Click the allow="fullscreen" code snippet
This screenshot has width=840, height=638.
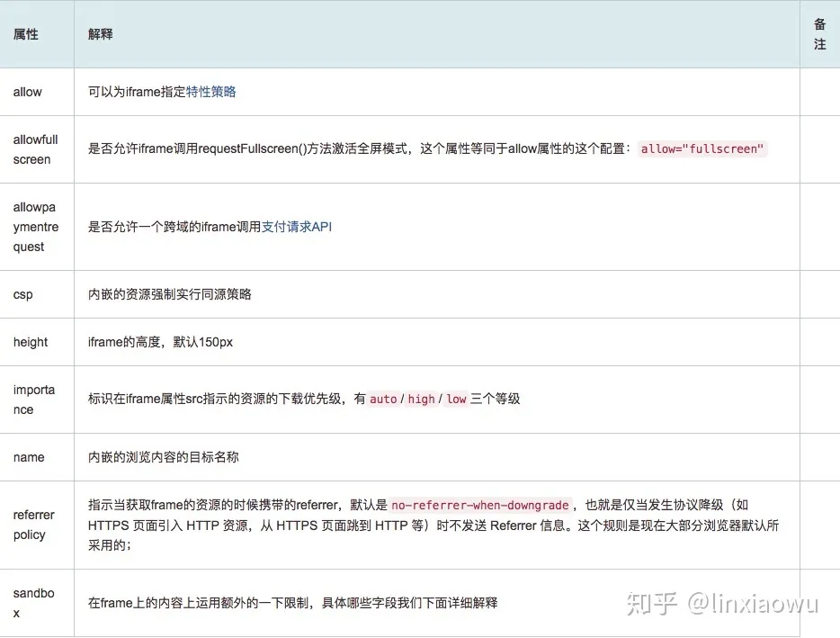click(701, 149)
